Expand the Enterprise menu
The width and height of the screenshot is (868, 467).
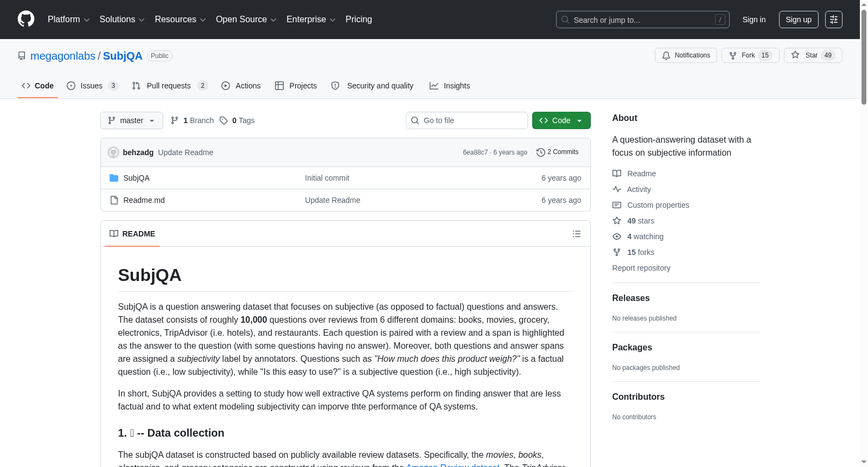tap(311, 20)
